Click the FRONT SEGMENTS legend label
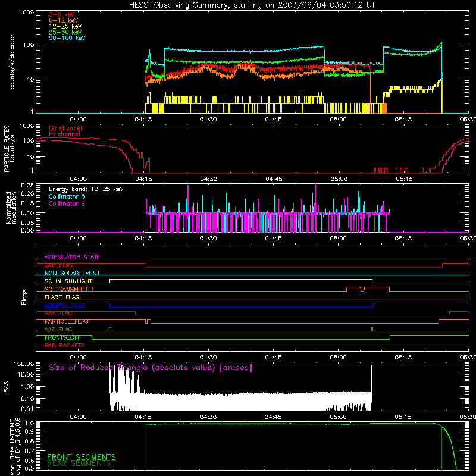 [x=82, y=457]
